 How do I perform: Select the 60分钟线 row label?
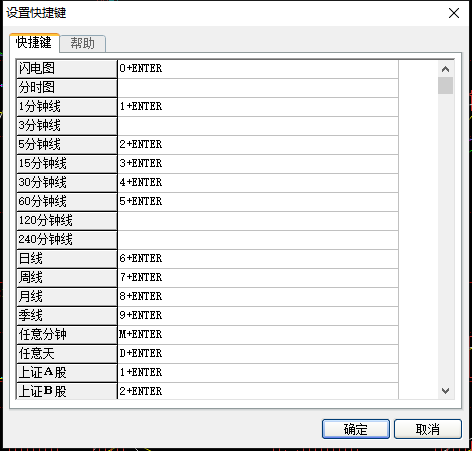coord(67,202)
